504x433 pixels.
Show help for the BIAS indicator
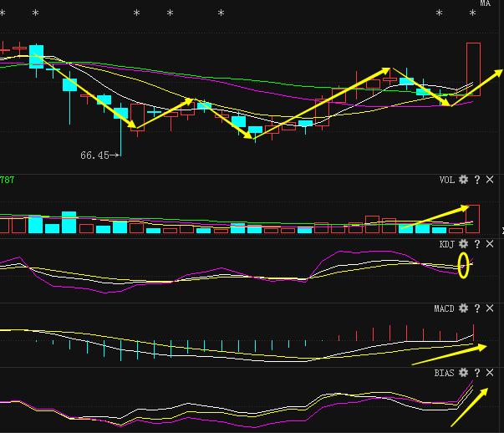[x=477, y=373]
